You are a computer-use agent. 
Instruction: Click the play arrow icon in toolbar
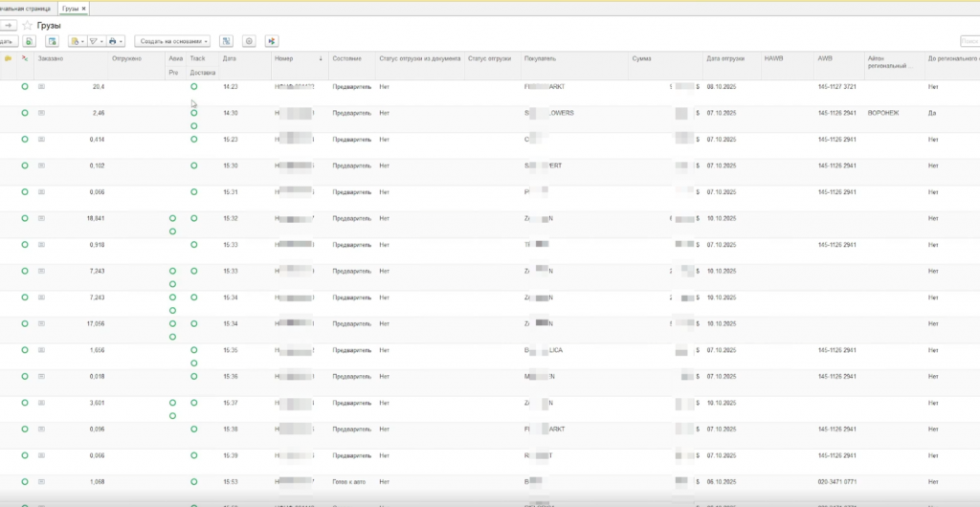click(272, 41)
